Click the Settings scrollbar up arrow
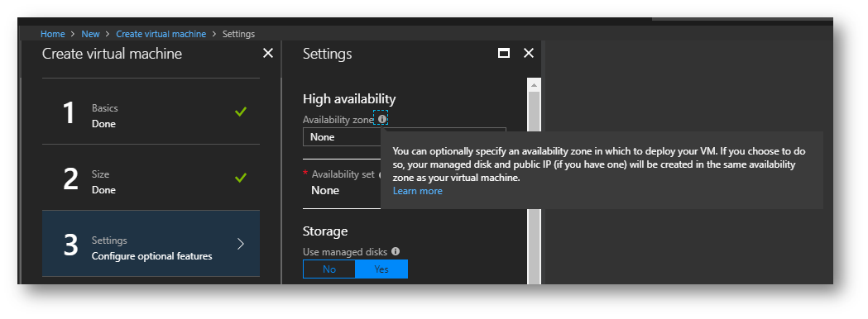Image resolution: width=868 pixels, height=319 pixels. (x=534, y=85)
